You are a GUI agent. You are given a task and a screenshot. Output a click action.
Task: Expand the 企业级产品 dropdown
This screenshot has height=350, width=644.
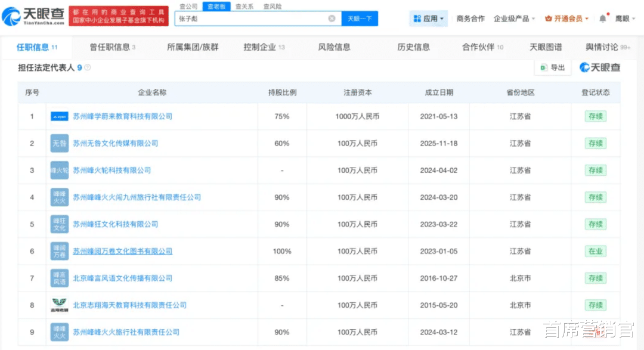[x=514, y=18]
